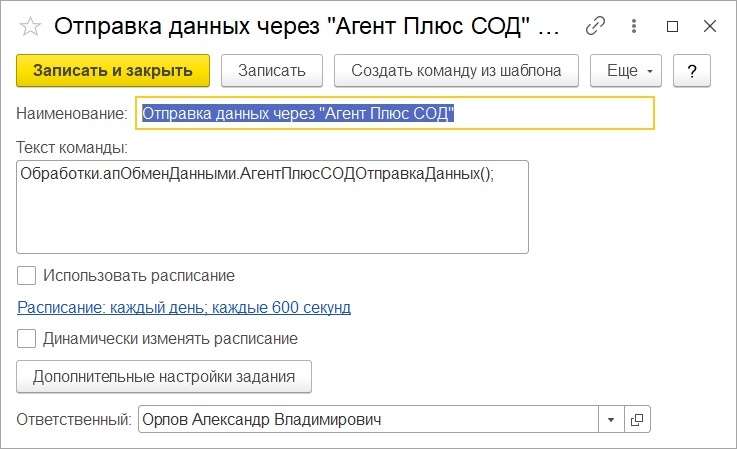Click the Записать button
The width and height of the screenshot is (737, 449).
click(x=272, y=71)
